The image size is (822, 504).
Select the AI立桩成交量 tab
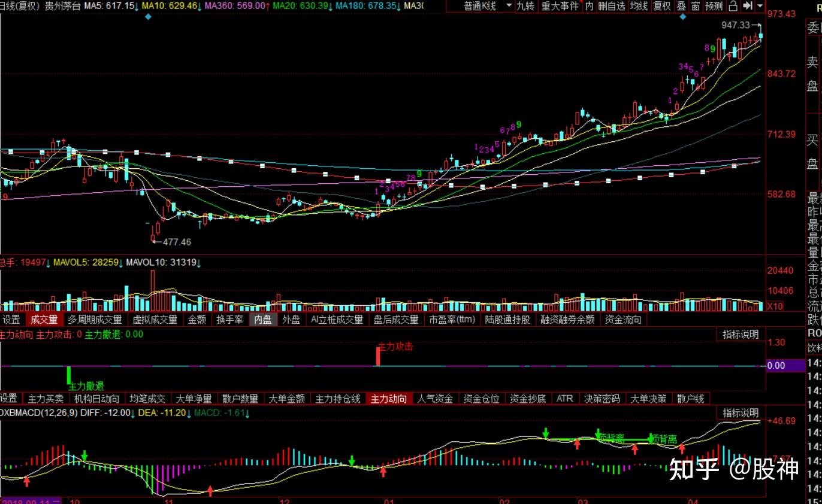click(337, 320)
